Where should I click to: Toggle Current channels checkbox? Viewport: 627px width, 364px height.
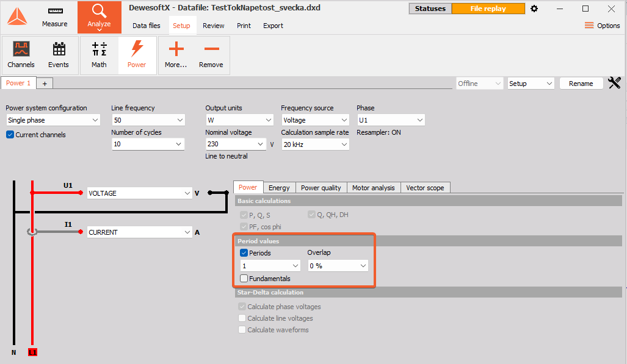coord(10,135)
